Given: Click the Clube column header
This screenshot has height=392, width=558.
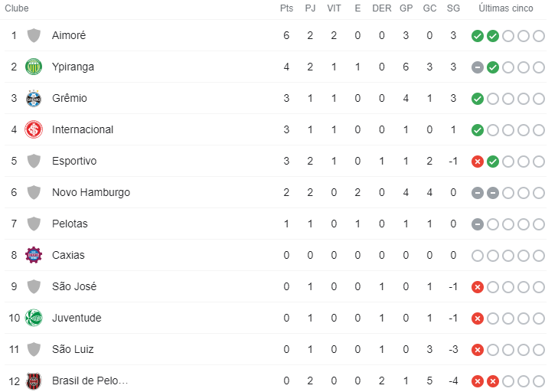Looking at the screenshot, I should tap(17, 8).
